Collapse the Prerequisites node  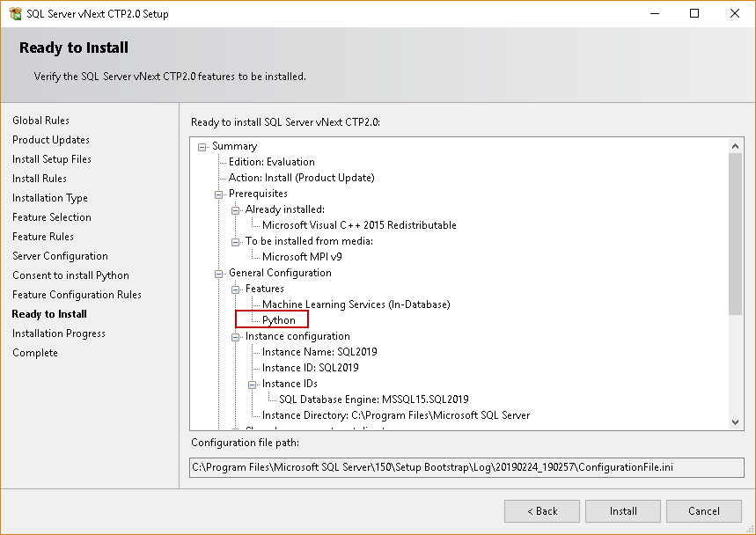[219, 194]
